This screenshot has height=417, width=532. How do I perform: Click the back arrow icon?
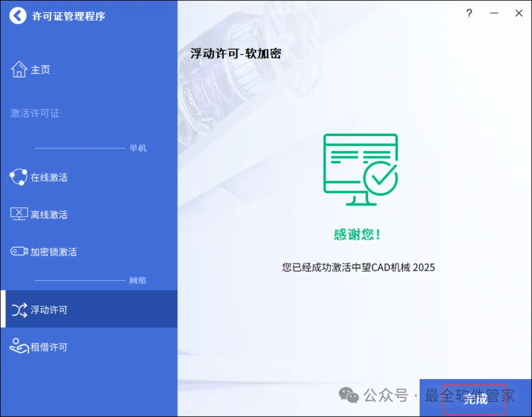(18, 16)
